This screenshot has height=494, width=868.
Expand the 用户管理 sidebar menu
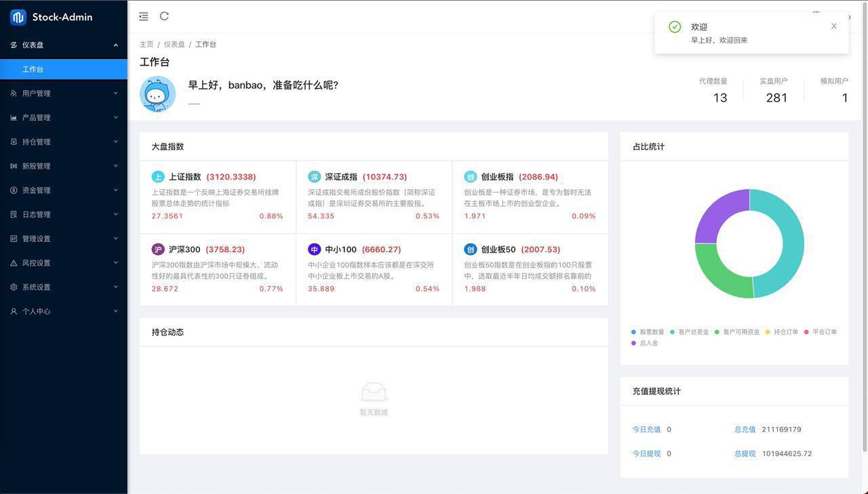(x=64, y=94)
